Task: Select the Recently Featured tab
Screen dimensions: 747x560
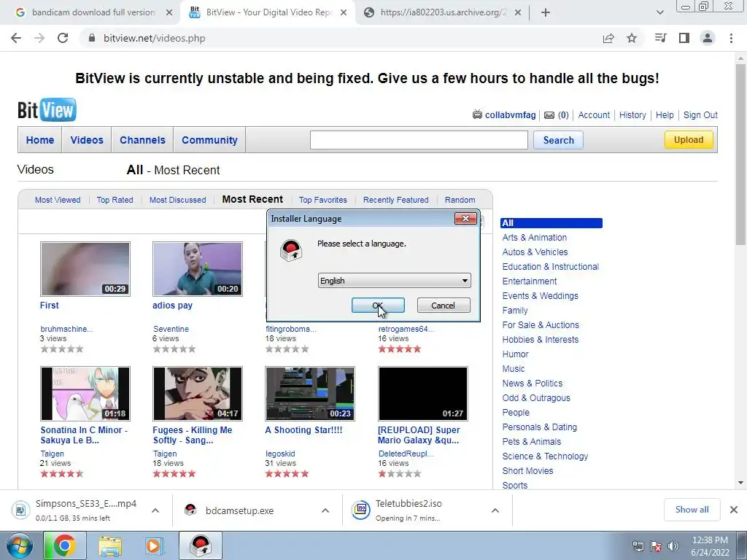Action: [x=396, y=200]
